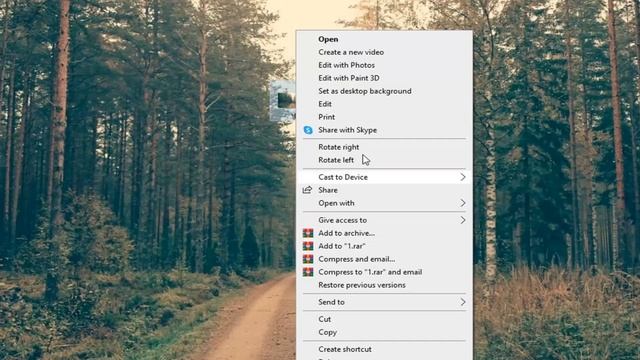640x360 pixels.
Task: Expand the Open with submenu arrow
Action: click(463, 203)
